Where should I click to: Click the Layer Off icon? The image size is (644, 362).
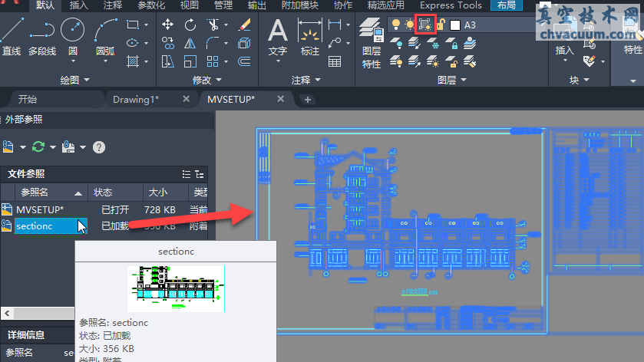pyautogui.click(x=396, y=43)
